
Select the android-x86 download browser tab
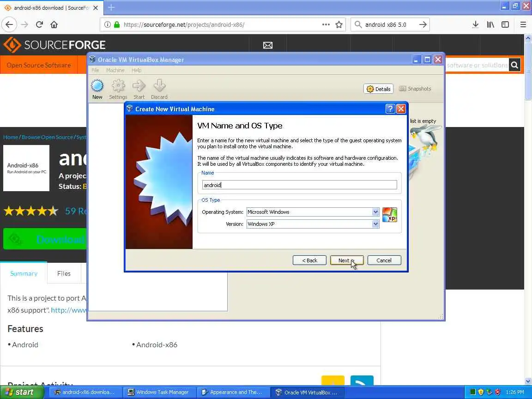[x=52, y=7]
